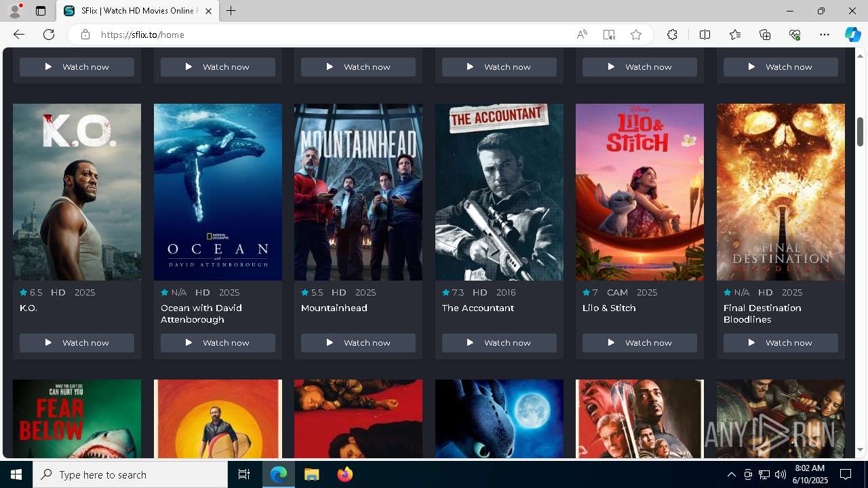Open Fear Below movie poster
This screenshot has width=868, height=488.
77,419
